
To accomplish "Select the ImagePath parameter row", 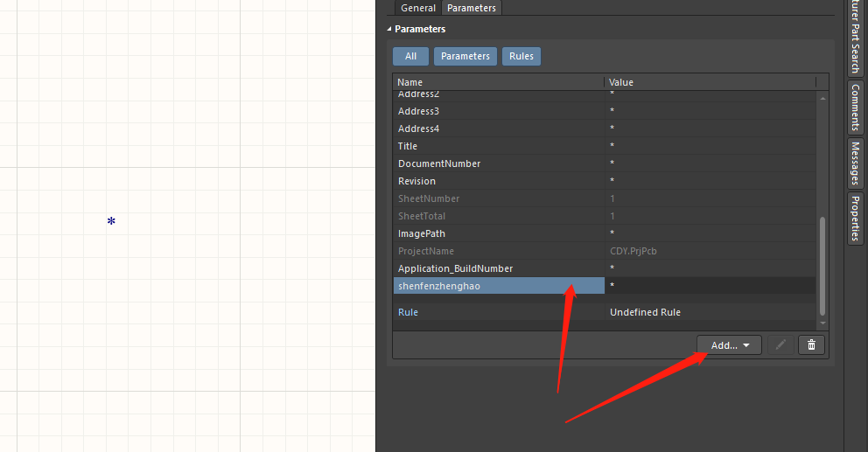I will coord(605,233).
